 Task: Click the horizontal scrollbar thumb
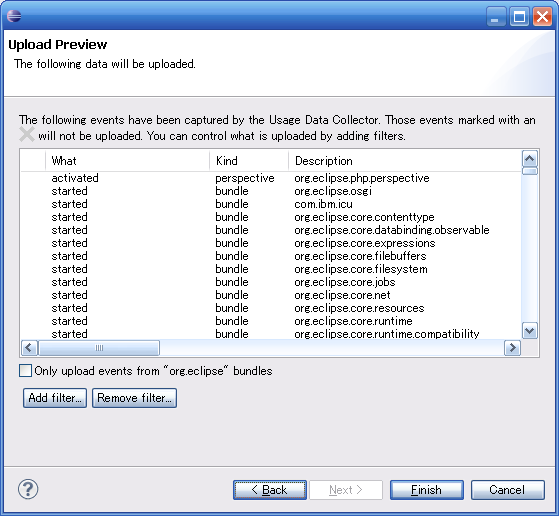pyautogui.click(x=99, y=348)
